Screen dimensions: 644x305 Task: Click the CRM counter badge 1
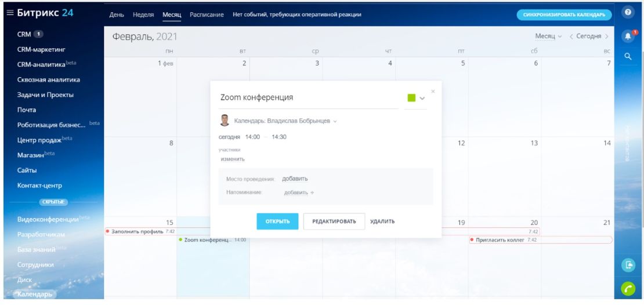[38, 34]
